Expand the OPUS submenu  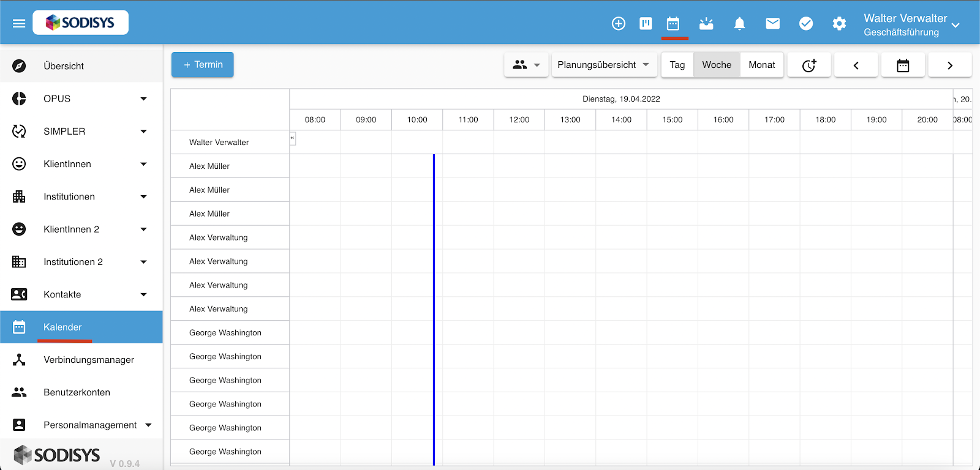coord(143,99)
